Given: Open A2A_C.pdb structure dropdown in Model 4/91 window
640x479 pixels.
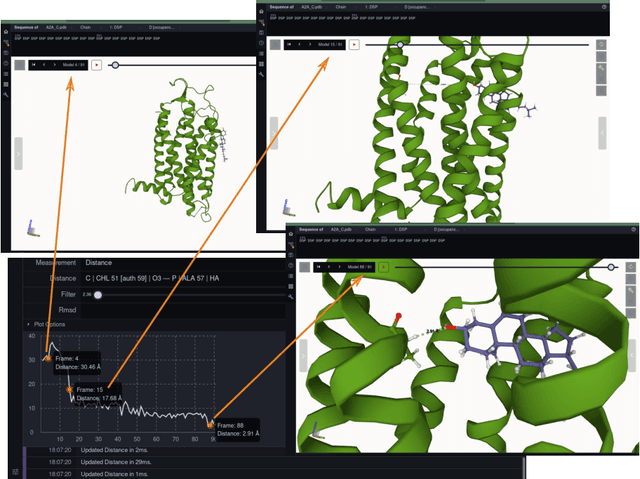Looking at the screenshot, I should (56, 27).
